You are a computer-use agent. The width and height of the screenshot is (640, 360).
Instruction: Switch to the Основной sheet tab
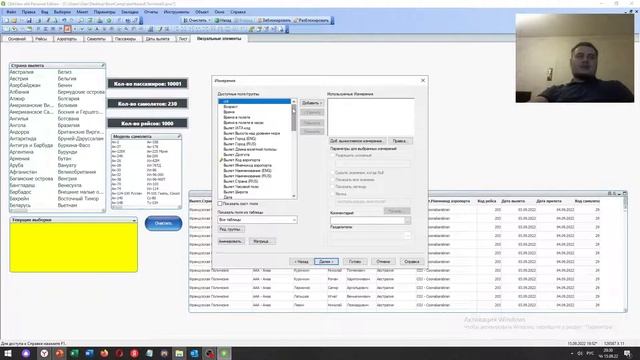[17, 39]
